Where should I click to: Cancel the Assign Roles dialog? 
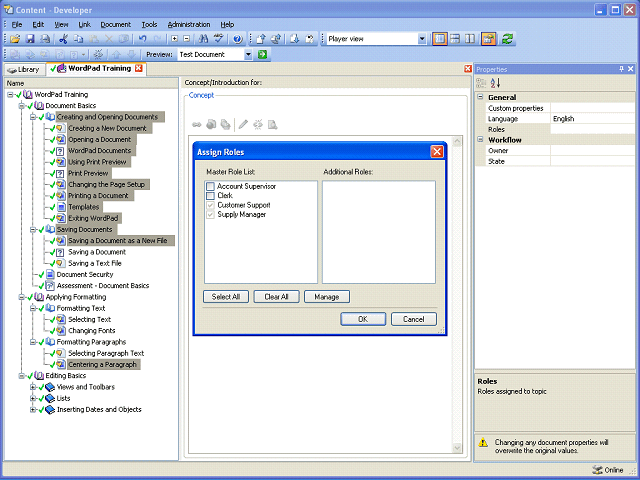[x=413, y=319]
